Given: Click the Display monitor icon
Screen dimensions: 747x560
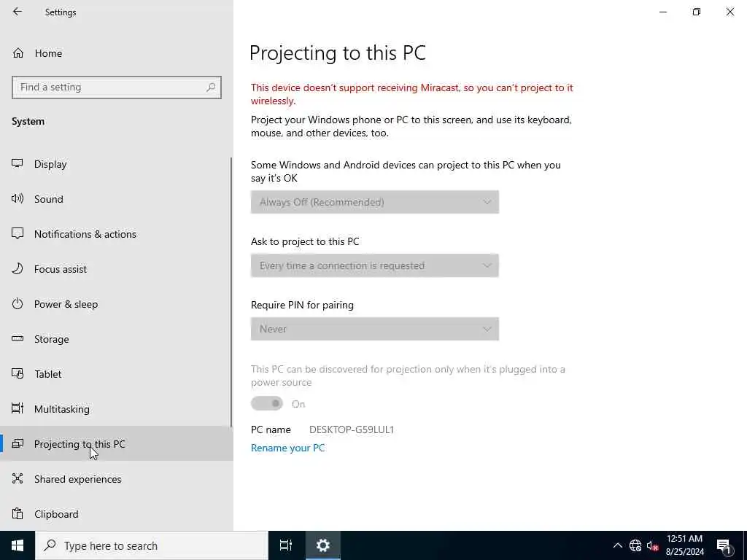Looking at the screenshot, I should [18, 164].
